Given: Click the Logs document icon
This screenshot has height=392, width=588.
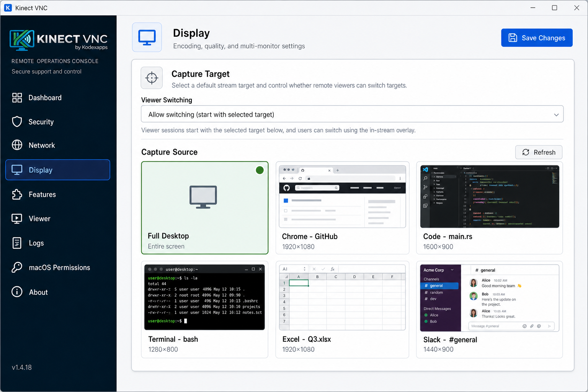Looking at the screenshot, I should [17, 243].
